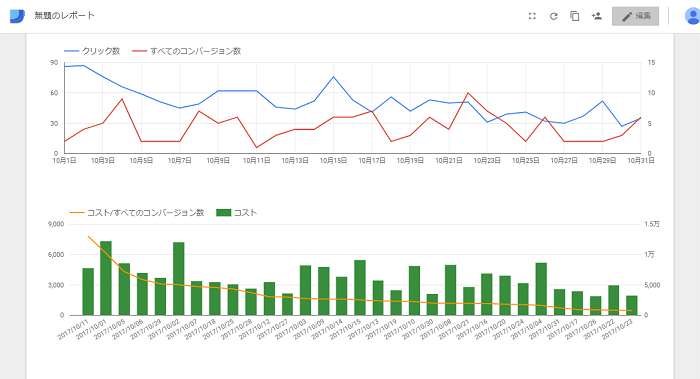Click the 2017/10/10 cost bar
This screenshot has height=379, width=700.
pos(414,291)
